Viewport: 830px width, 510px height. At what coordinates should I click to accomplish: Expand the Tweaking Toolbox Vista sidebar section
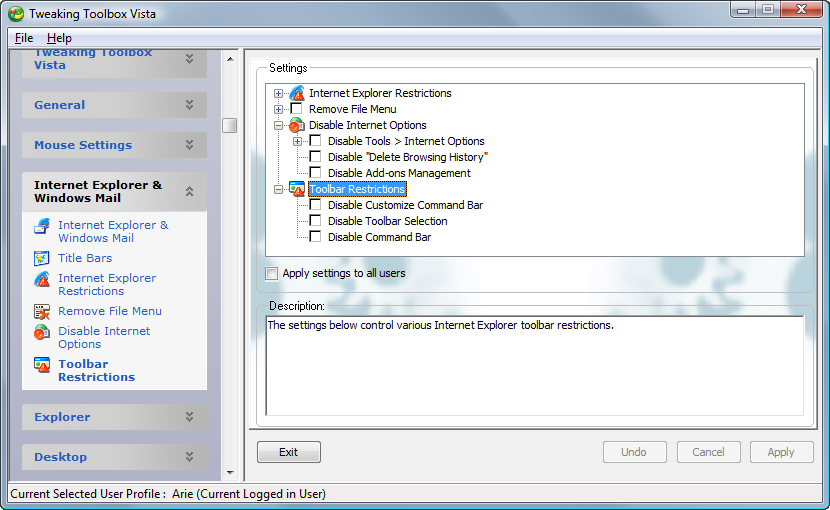190,59
